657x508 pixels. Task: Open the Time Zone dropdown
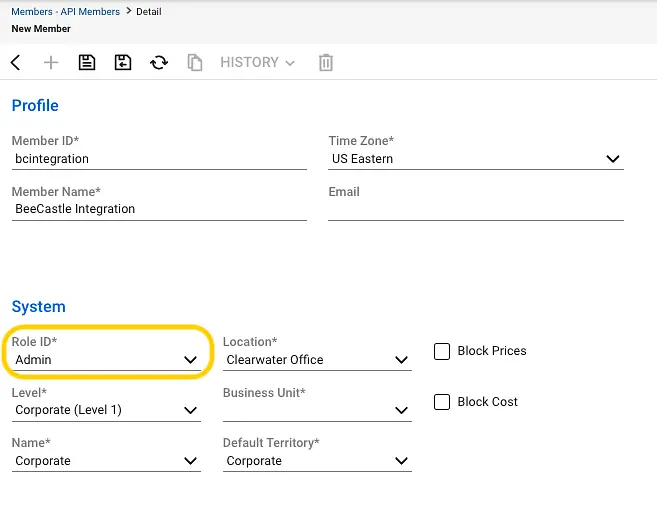pyautogui.click(x=476, y=159)
